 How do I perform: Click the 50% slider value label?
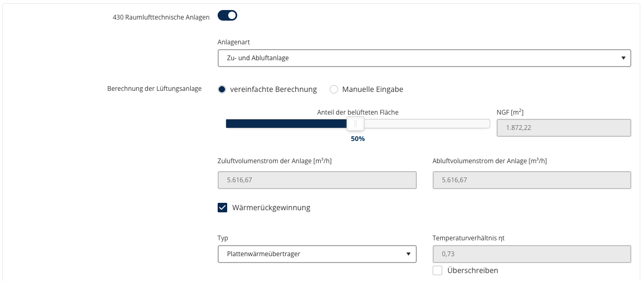click(358, 139)
